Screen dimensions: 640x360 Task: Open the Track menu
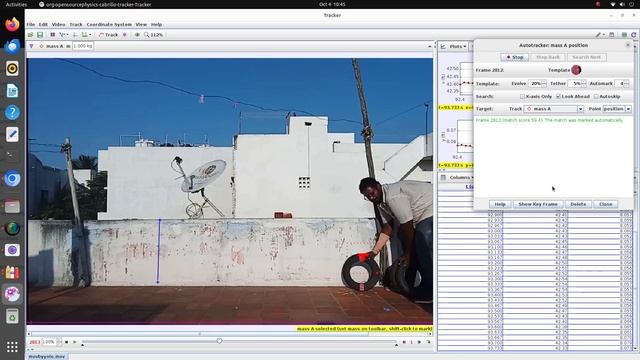click(76, 24)
